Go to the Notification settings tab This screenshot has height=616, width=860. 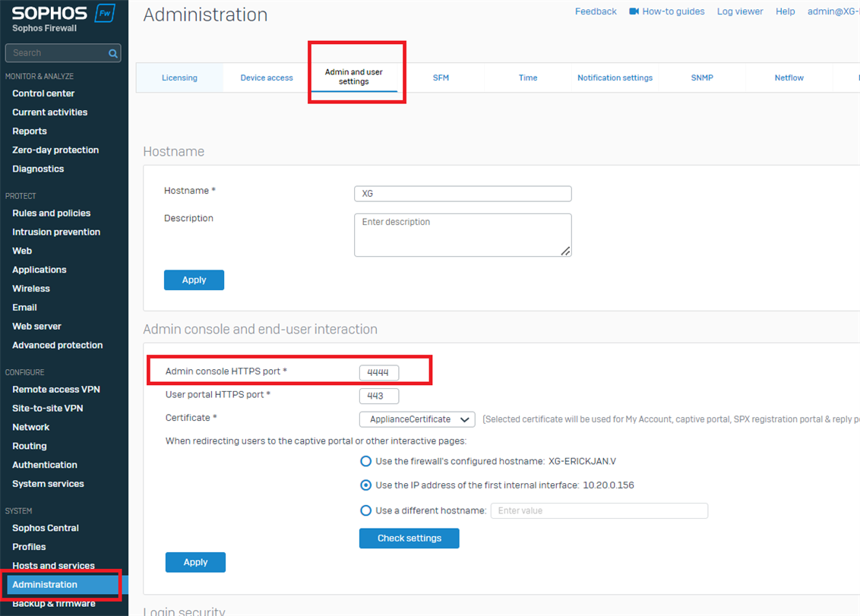point(615,77)
